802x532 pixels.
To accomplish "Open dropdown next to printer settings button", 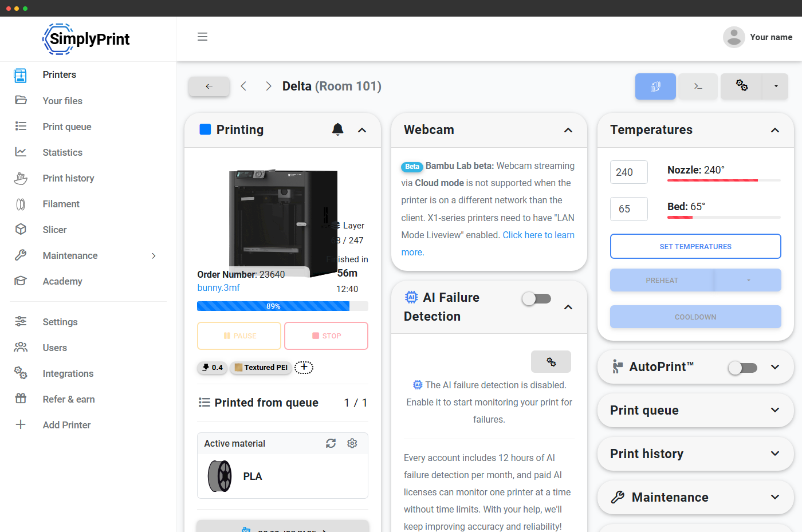I will coord(776,86).
